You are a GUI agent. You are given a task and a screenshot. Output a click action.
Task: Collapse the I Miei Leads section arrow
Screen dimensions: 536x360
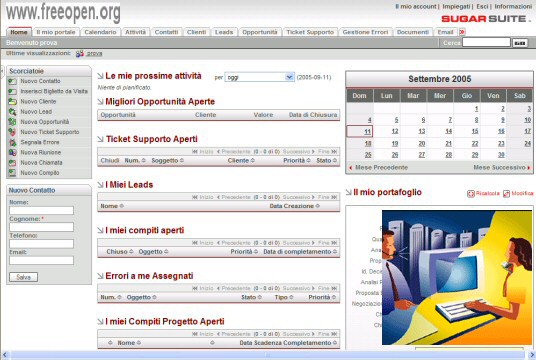[x=100, y=185]
